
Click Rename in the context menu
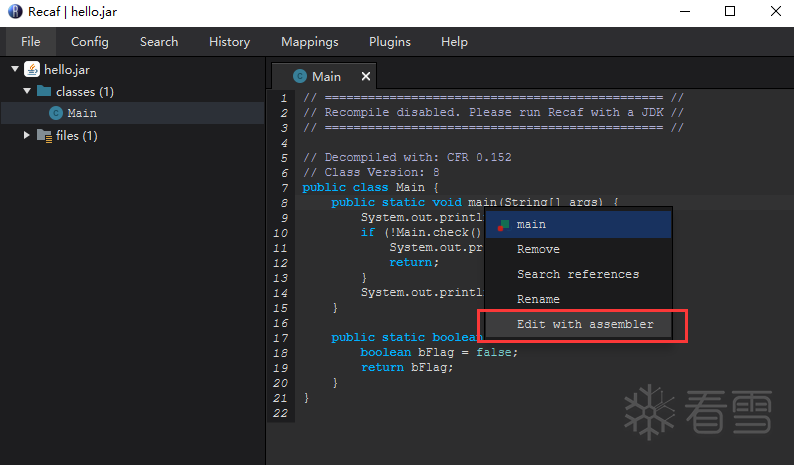538,299
